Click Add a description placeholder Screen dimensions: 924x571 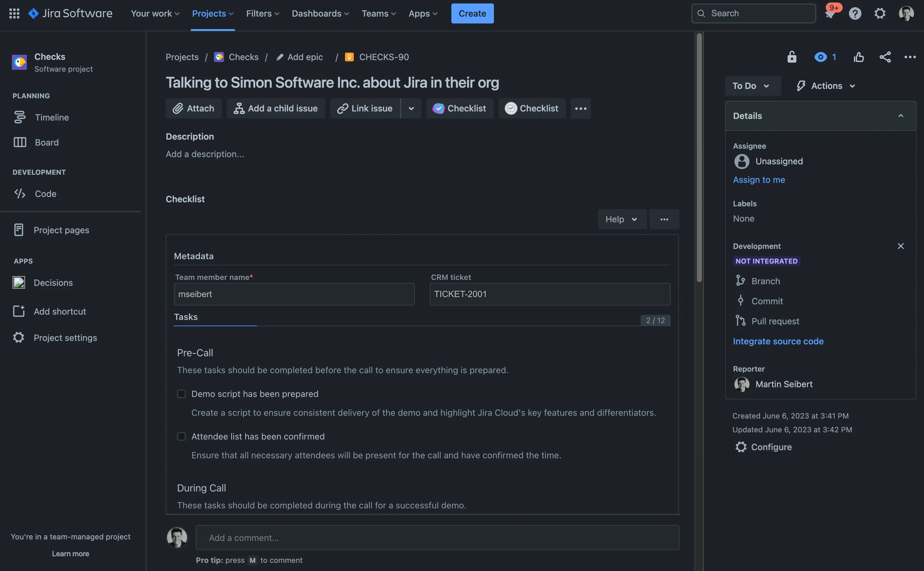[x=205, y=154]
